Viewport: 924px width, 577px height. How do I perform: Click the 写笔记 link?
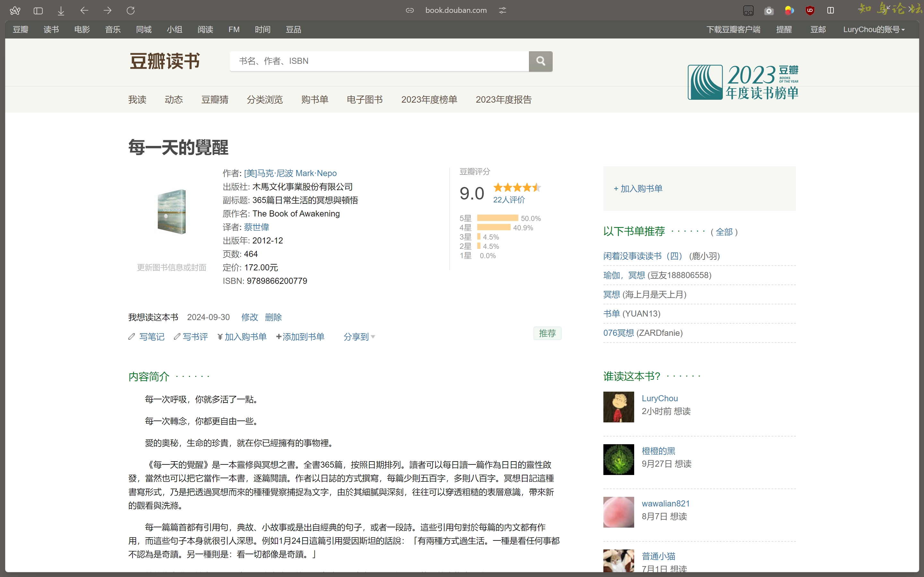pos(152,336)
